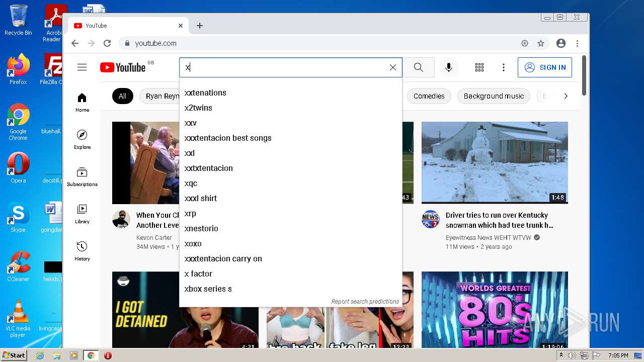Click Kevon Carter channel avatar
This screenshot has width=644, height=362.
coord(121,220)
